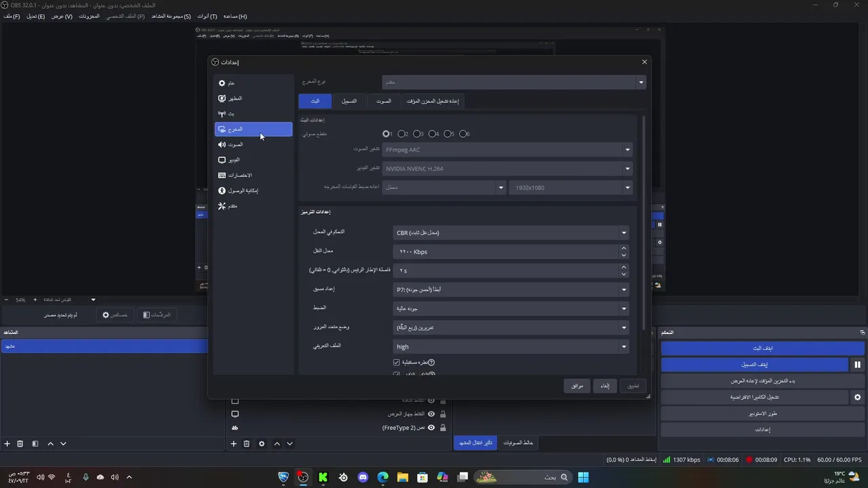Open Microsoft Edge from the taskbar

[382, 477]
